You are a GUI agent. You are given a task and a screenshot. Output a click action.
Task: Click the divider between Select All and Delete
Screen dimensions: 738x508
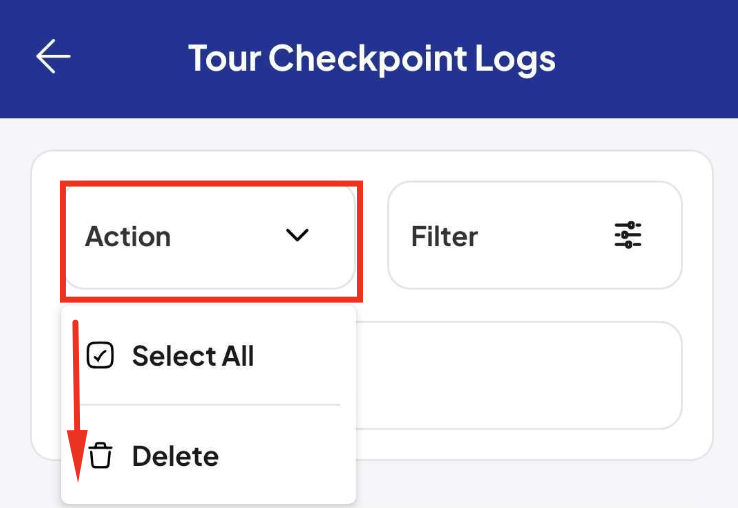coord(210,404)
